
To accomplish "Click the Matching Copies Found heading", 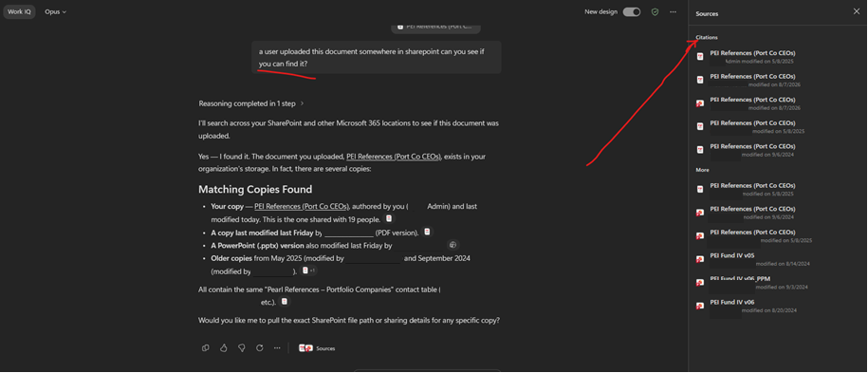I will 255,190.
